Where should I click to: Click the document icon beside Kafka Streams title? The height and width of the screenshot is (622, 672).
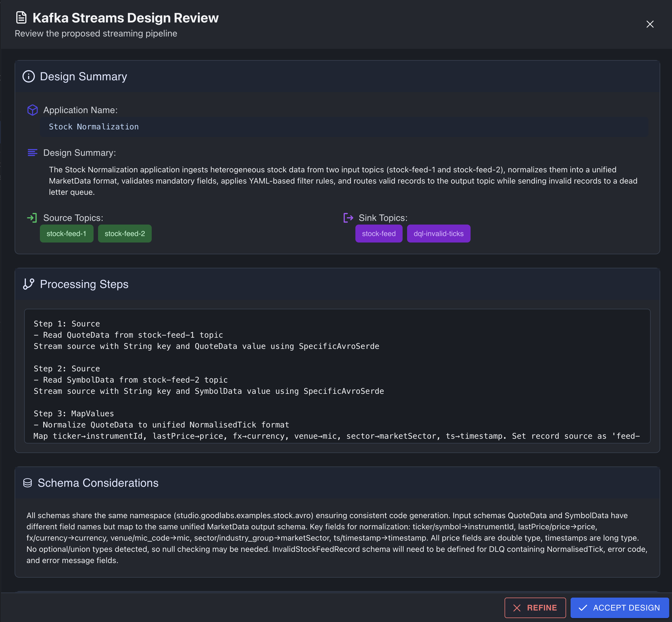click(21, 17)
